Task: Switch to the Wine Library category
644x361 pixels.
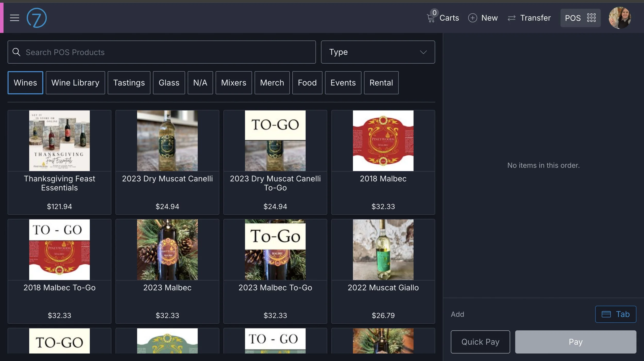Action: pos(75,83)
